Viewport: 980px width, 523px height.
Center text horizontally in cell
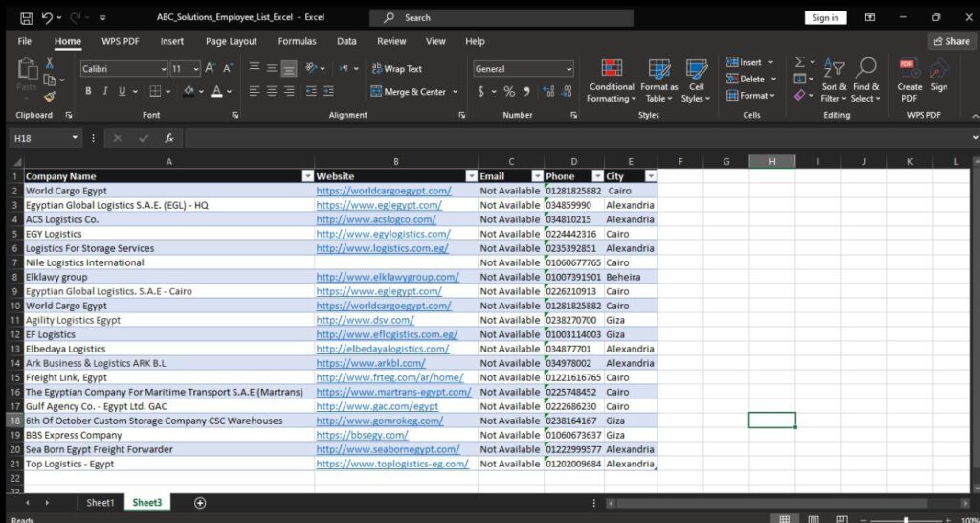pos(272,91)
